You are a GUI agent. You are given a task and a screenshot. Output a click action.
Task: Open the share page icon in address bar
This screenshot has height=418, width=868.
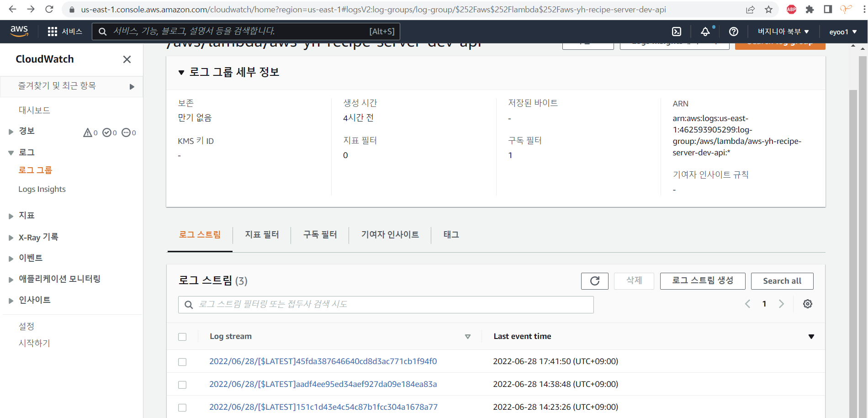(x=750, y=10)
